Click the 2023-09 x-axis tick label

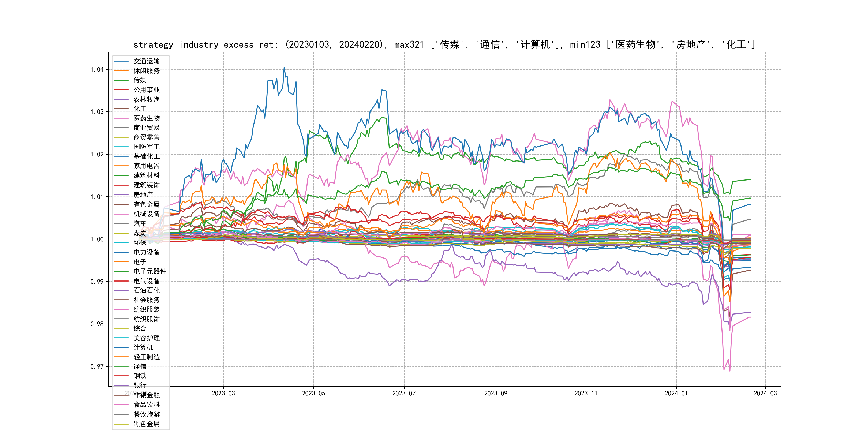pyautogui.click(x=495, y=393)
